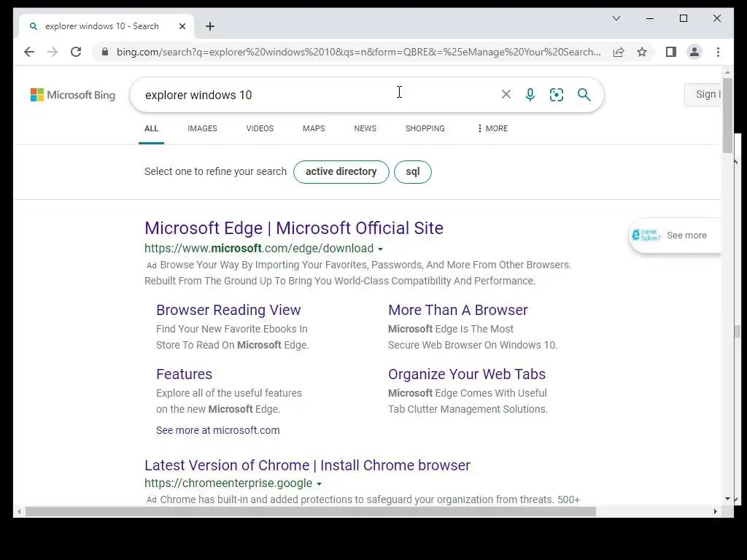Bookmark this page with the star icon
This screenshot has height=560, width=747.
[x=642, y=52]
